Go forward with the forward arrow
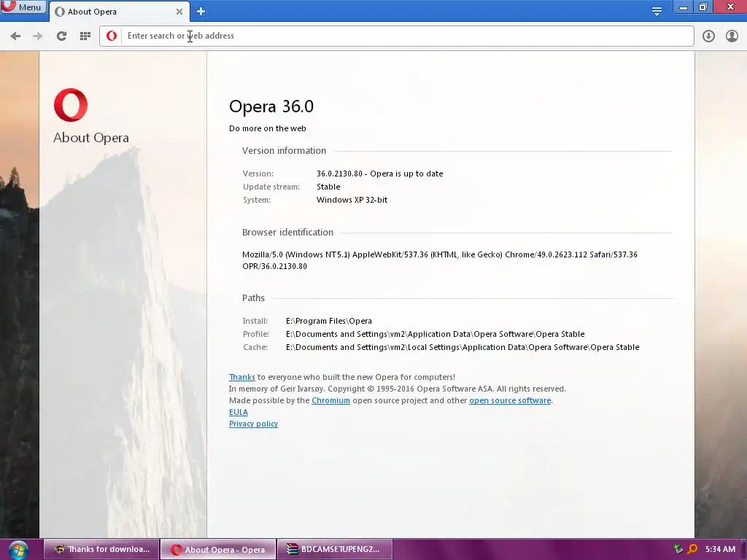The width and height of the screenshot is (747, 560). (x=38, y=36)
